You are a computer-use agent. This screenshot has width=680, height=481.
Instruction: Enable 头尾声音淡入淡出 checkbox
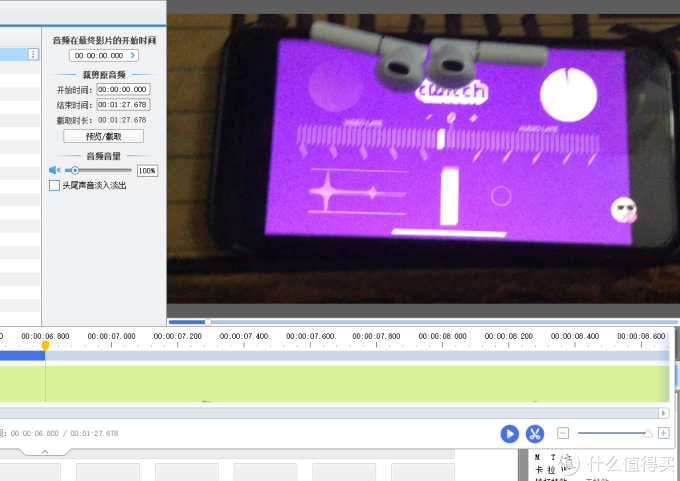tap(54, 186)
